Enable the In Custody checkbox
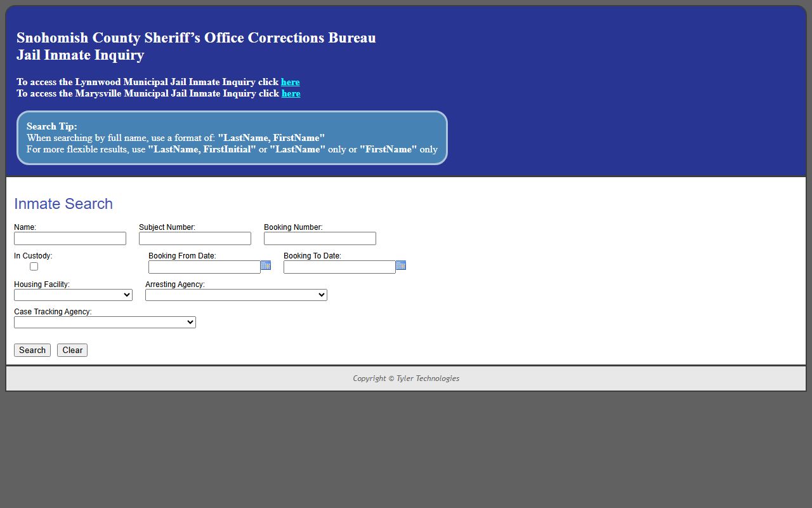Screen dimensions: 812x508 tap(34, 267)
